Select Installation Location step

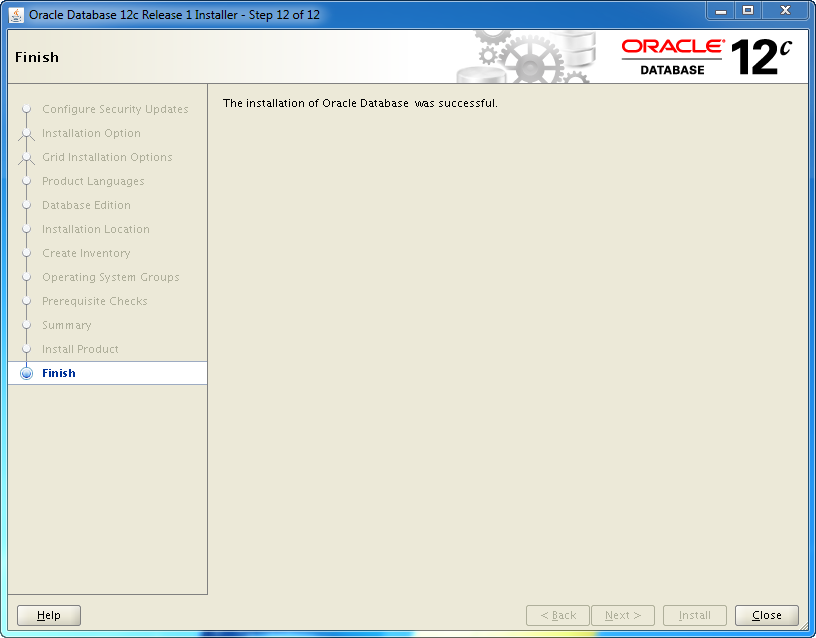[x=95, y=229]
